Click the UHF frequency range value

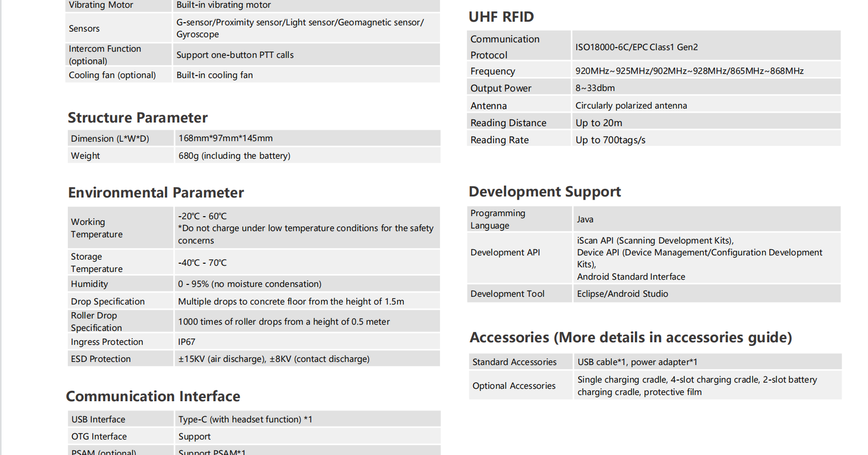pos(689,71)
